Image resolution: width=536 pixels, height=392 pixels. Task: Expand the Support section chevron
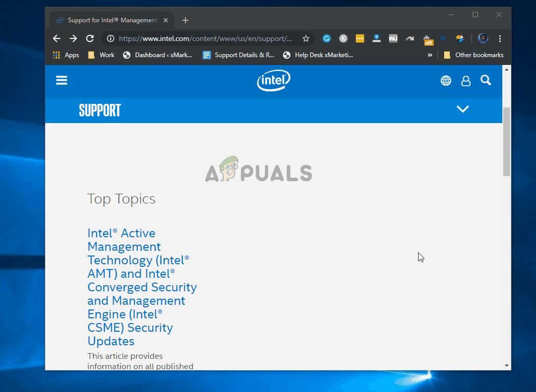pyautogui.click(x=462, y=109)
